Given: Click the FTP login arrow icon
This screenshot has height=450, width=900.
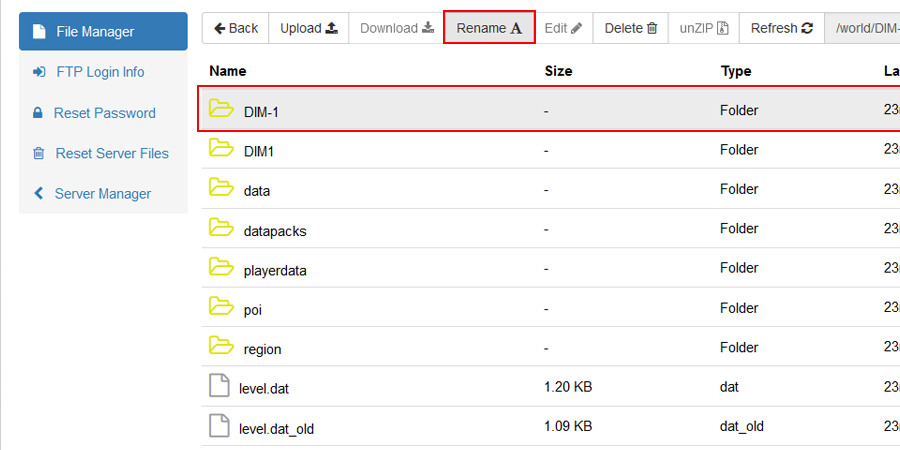Looking at the screenshot, I should pos(38,72).
